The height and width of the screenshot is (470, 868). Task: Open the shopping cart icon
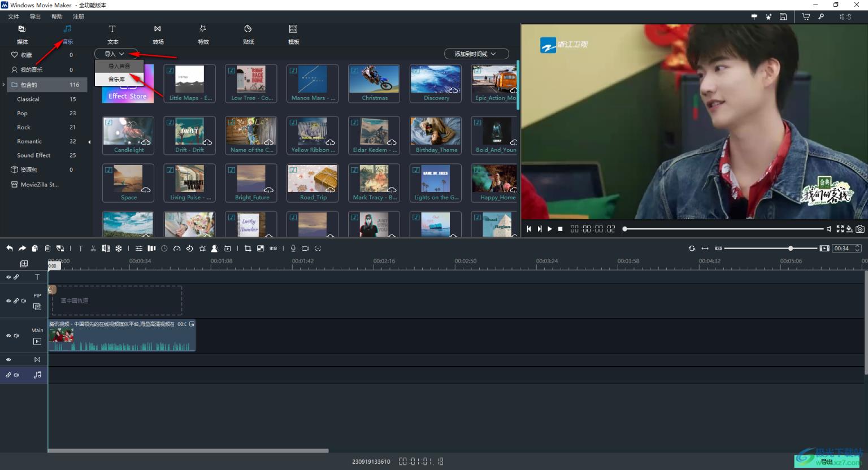click(806, 17)
